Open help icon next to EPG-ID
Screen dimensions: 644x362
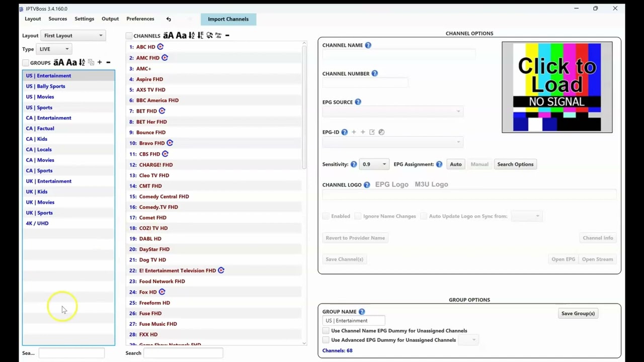tap(344, 132)
